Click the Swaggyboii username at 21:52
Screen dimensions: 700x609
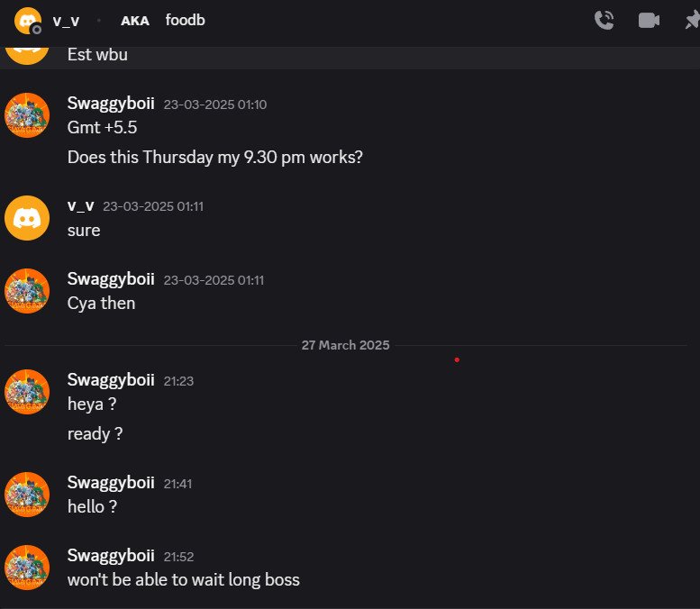point(111,556)
